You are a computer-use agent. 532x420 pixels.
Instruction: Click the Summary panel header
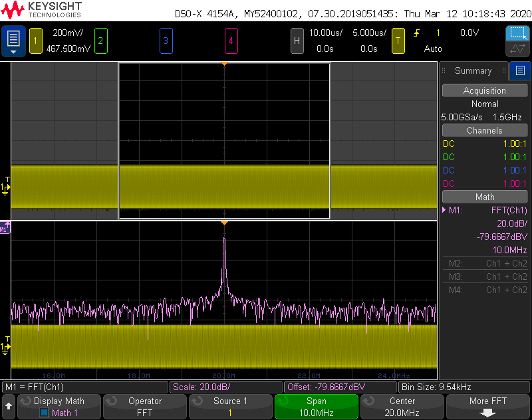tap(473, 70)
